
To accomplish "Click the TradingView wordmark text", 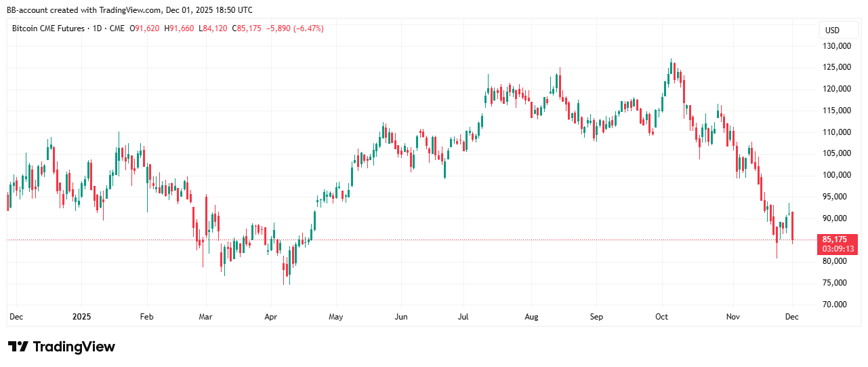I will 74,347.
